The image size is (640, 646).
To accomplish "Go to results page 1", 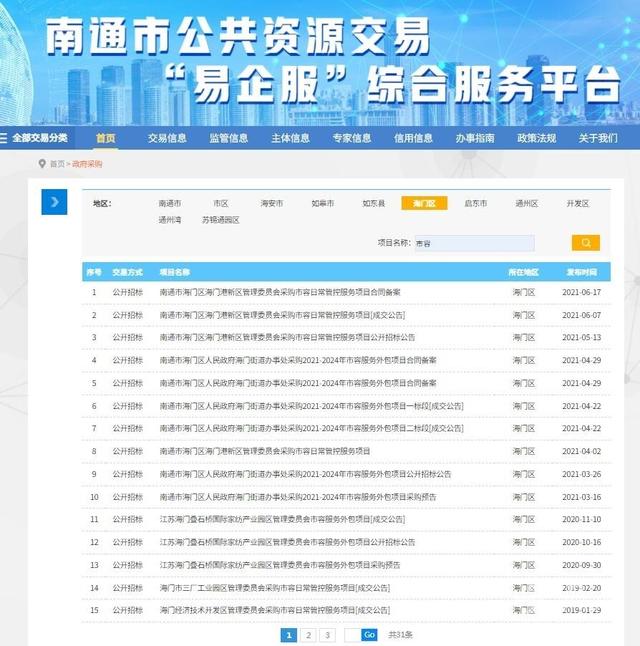I will pyautogui.click(x=288, y=635).
